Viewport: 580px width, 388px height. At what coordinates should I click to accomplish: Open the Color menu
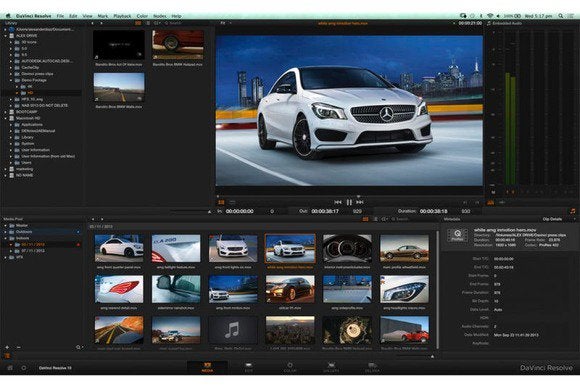tap(142, 16)
